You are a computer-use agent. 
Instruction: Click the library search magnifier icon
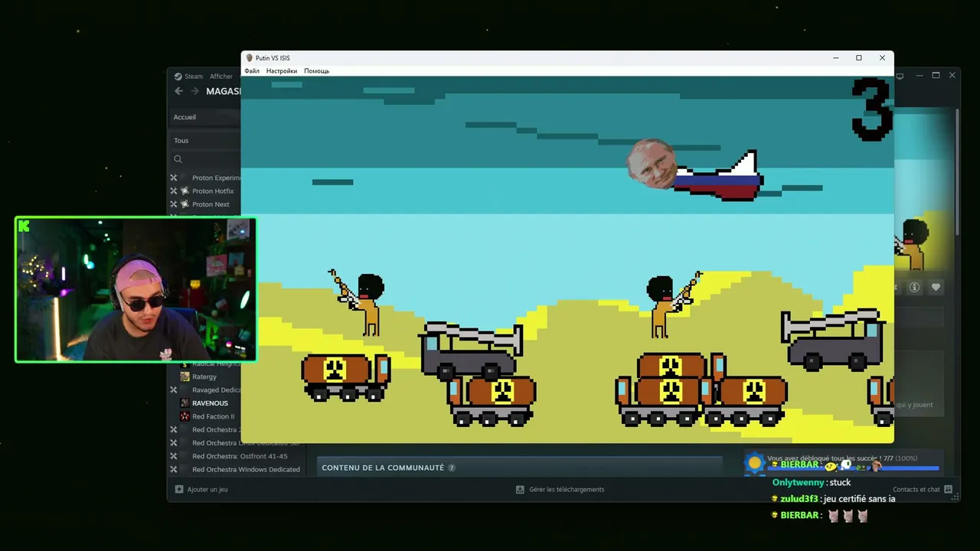click(x=178, y=159)
